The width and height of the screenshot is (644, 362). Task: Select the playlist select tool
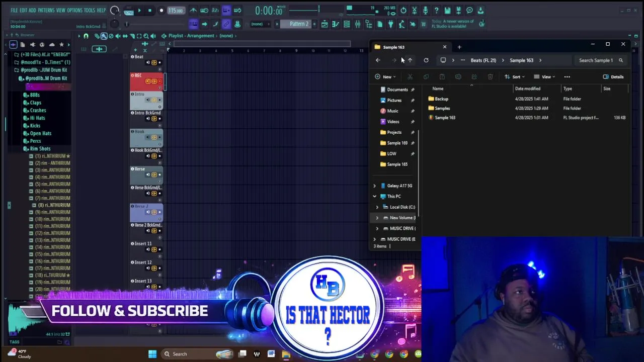click(x=139, y=36)
